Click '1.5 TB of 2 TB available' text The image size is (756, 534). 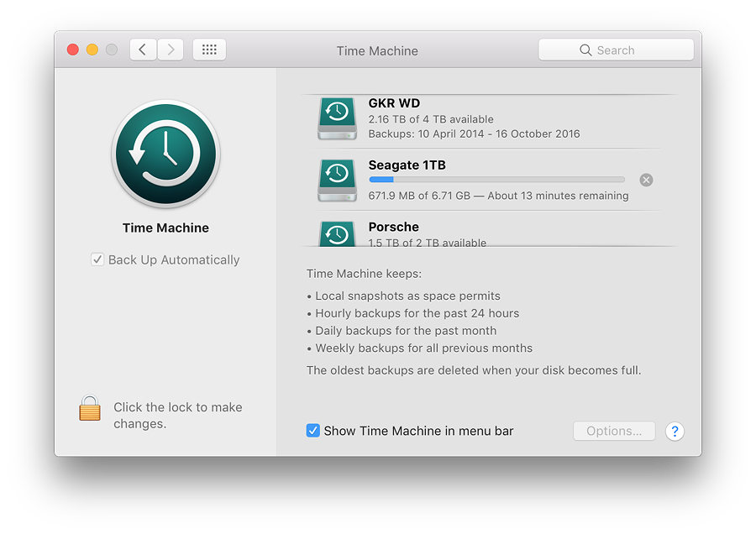(x=428, y=243)
